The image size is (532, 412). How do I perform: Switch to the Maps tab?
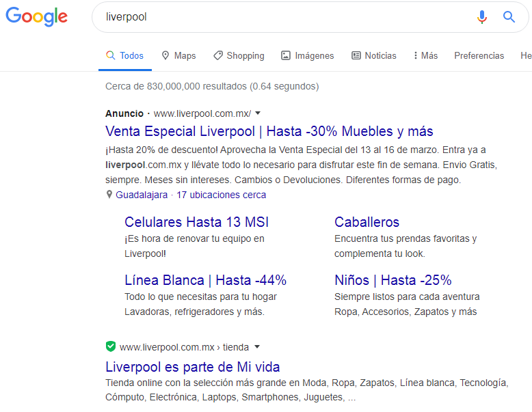[x=178, y=55]
